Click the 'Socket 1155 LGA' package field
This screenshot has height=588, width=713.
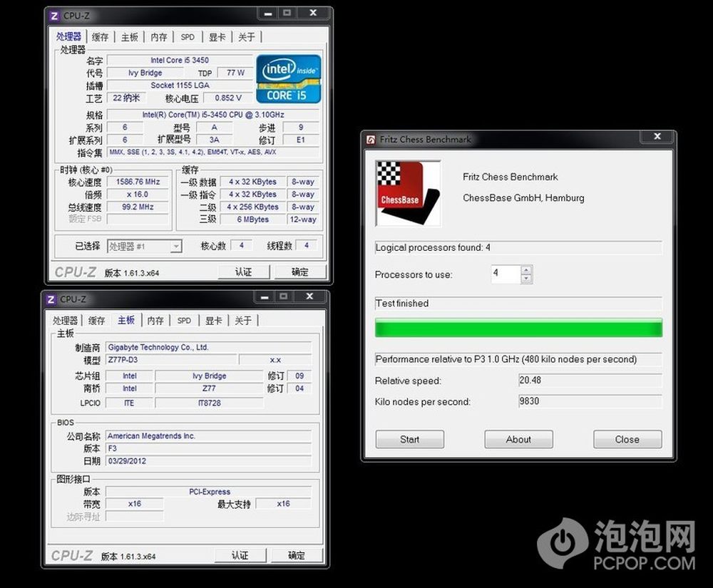[180, 86]
